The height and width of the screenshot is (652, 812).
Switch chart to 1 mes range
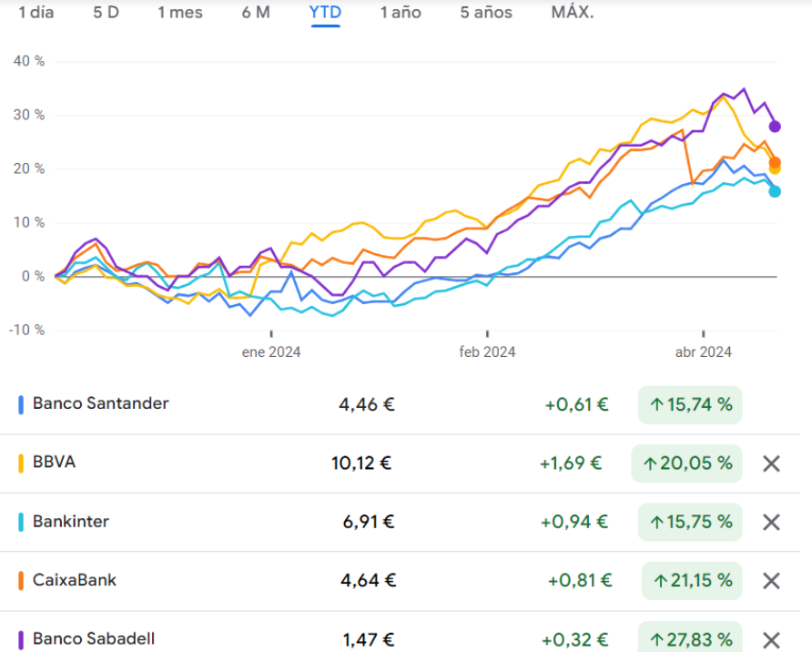(180, 13)
